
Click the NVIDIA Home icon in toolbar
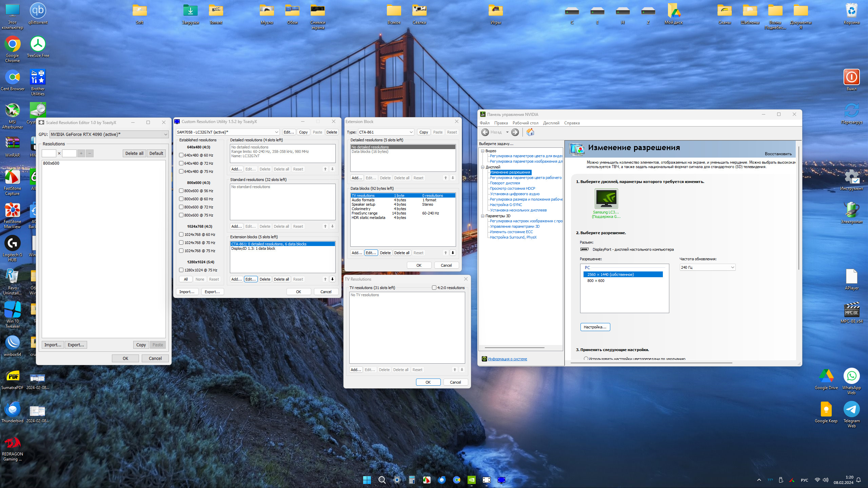[x=530, y=132]
